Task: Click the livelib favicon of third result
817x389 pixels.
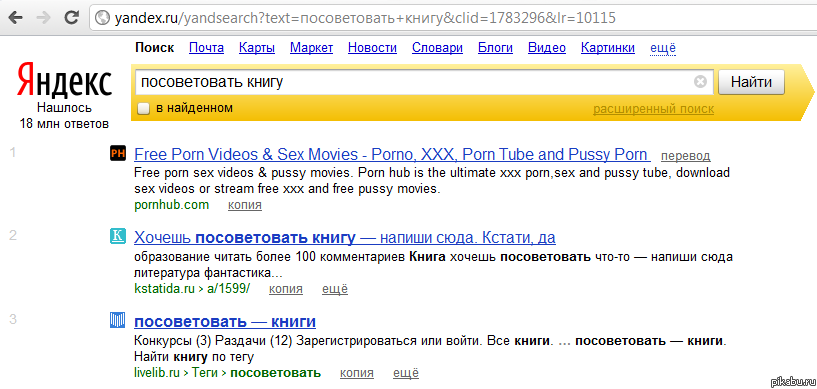Action: click(x=118, y=320)
